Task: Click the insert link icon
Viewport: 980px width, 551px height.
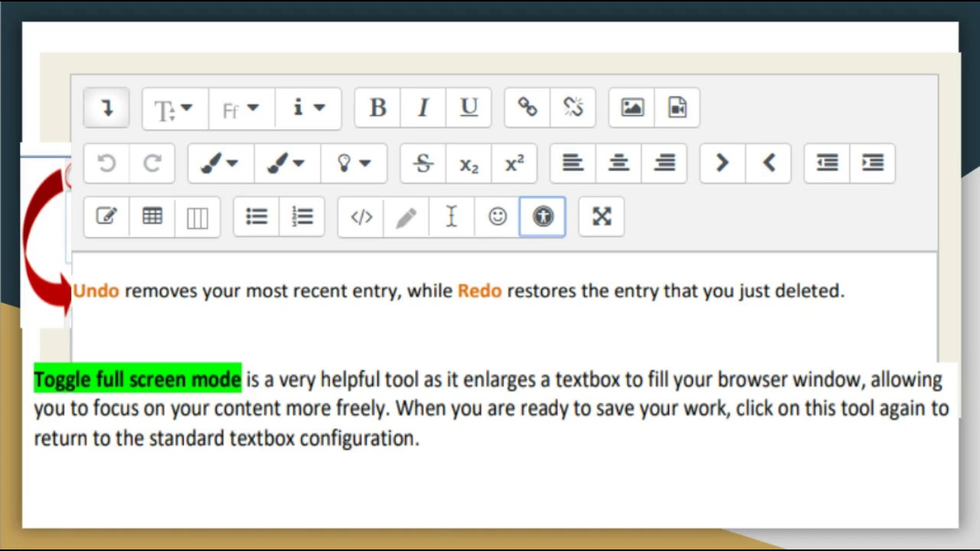Action: point(528,108)
